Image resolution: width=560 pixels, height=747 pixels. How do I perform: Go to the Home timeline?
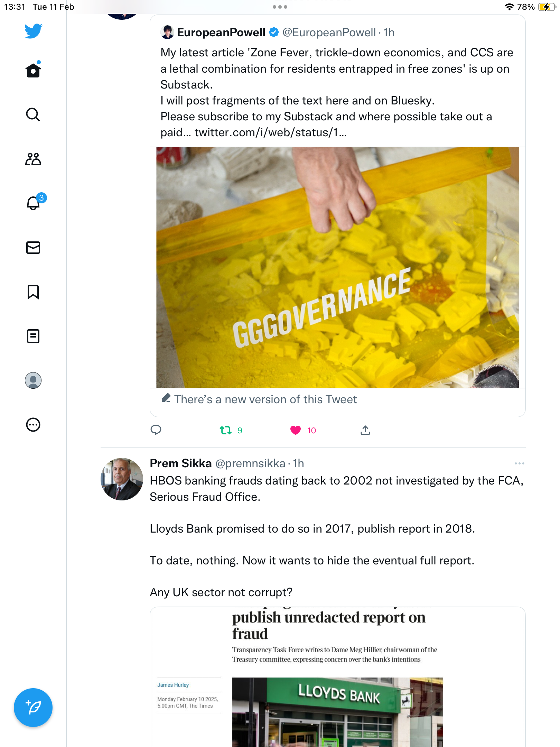[33, 70]
